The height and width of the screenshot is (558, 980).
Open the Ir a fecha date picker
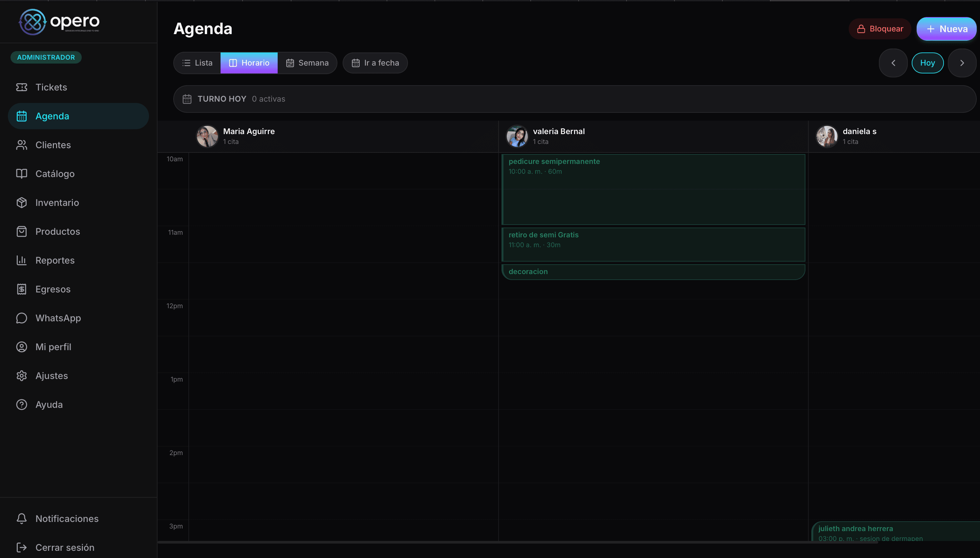[x=375, y=63]
